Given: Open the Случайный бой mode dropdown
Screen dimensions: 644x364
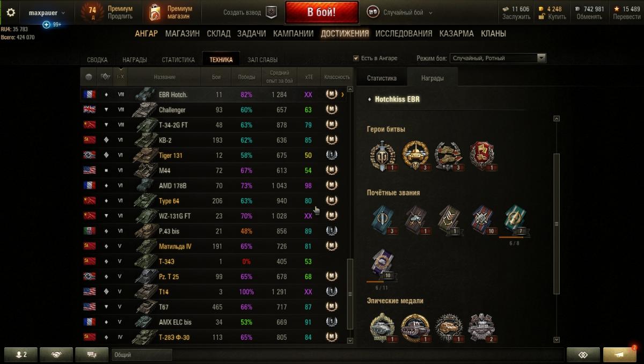Looking at the screenshot, I should point(399,12).
